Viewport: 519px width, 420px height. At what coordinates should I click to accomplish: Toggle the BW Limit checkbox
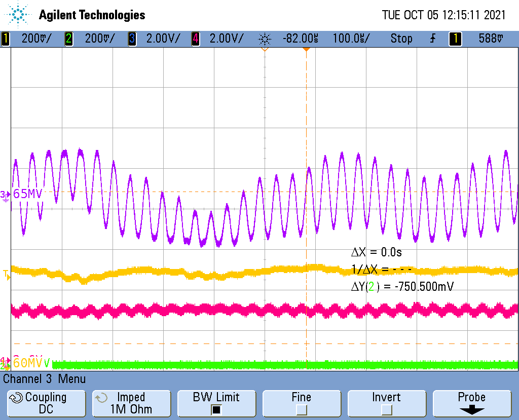216,410
